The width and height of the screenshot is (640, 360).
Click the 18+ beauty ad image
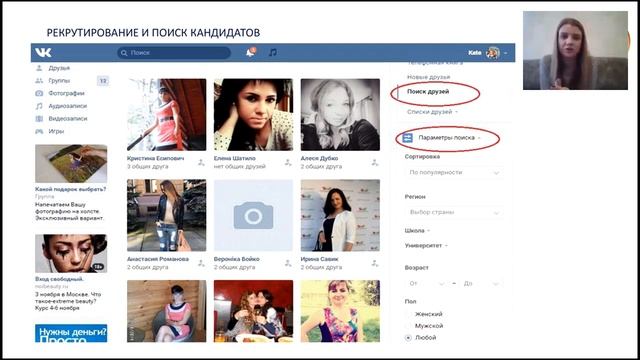[x=71, y=253]
